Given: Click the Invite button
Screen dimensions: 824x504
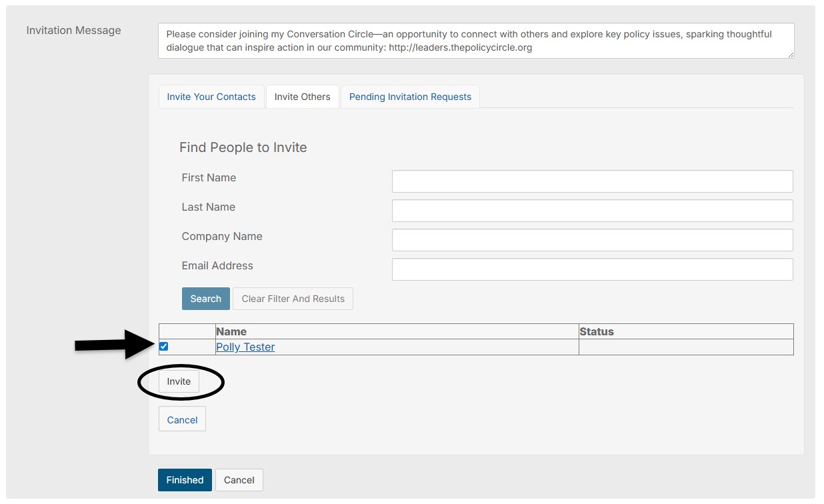Looking at the screenshot, I should pos(179,381).
